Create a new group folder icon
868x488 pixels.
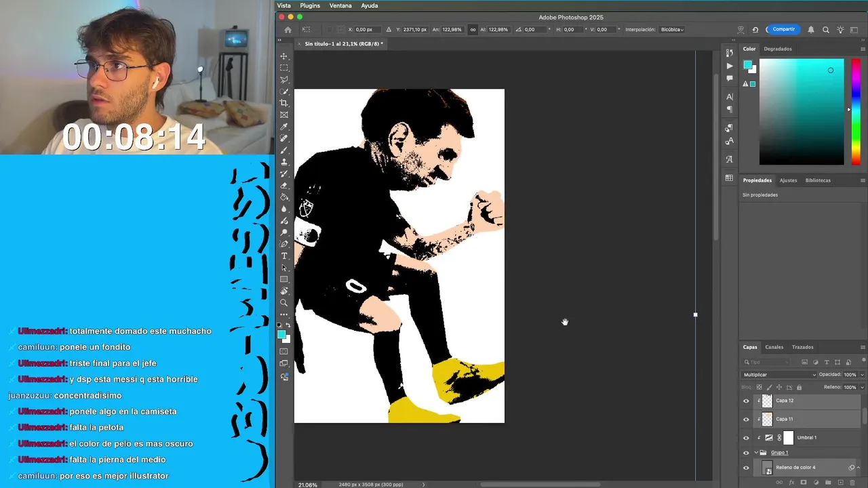pyautogui.click(x=828, y=483)
